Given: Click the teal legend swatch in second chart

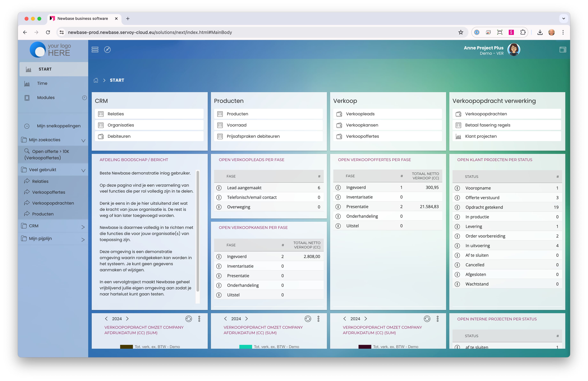Looking at the screenshot, I should [x=245, y=346].
